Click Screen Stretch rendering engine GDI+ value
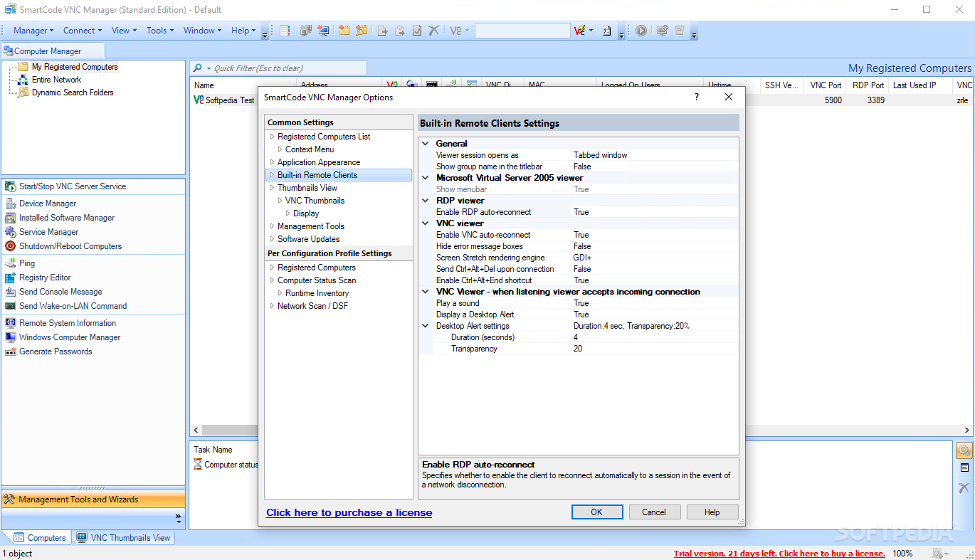 [x=583, y=258]
